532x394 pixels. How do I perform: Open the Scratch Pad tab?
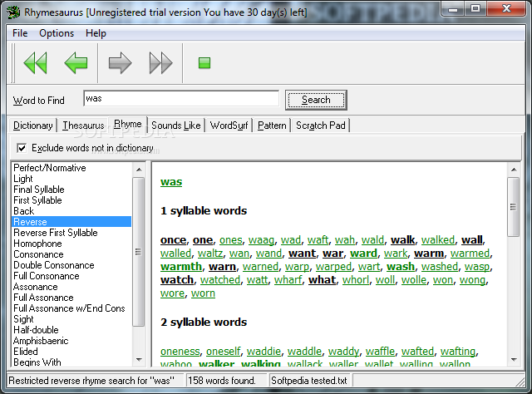click(x=321, y=126)
